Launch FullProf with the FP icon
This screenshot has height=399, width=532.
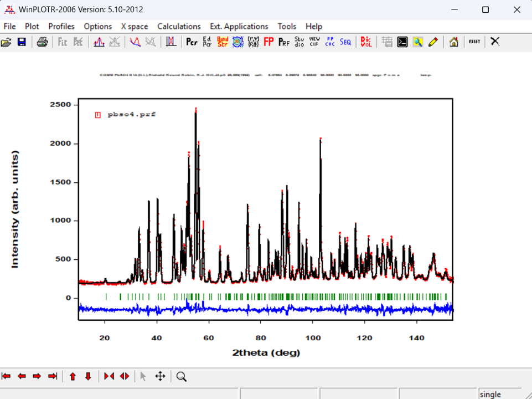coord(268,42)
